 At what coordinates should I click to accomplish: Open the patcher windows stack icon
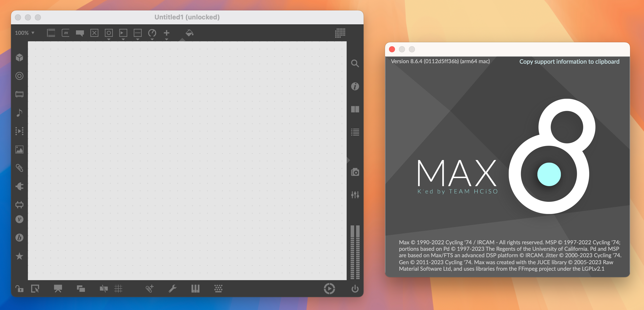pos(81,289)
